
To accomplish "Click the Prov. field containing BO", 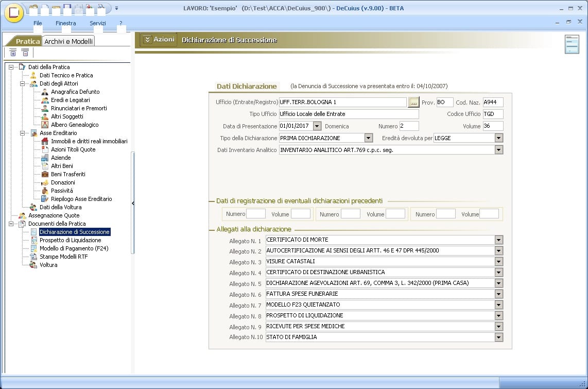I will click(x=445, y=102).
